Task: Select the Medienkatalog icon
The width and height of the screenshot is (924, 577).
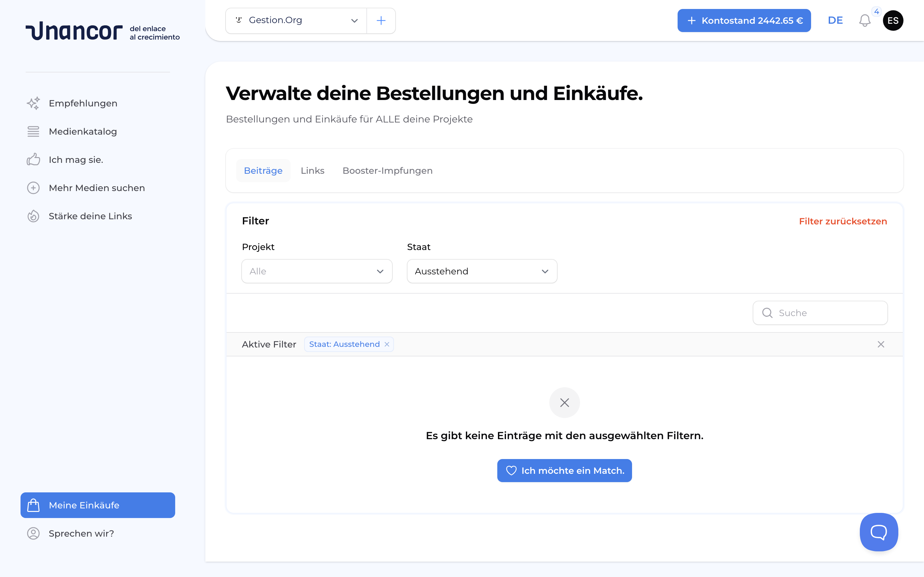Action: pos(33,131)
